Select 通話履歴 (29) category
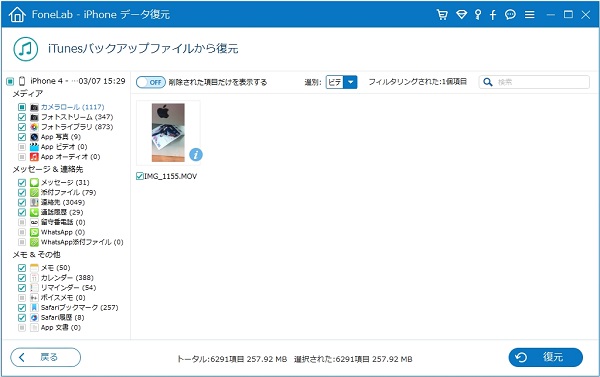This screenshot has height=377, width=600. [62, 212]
